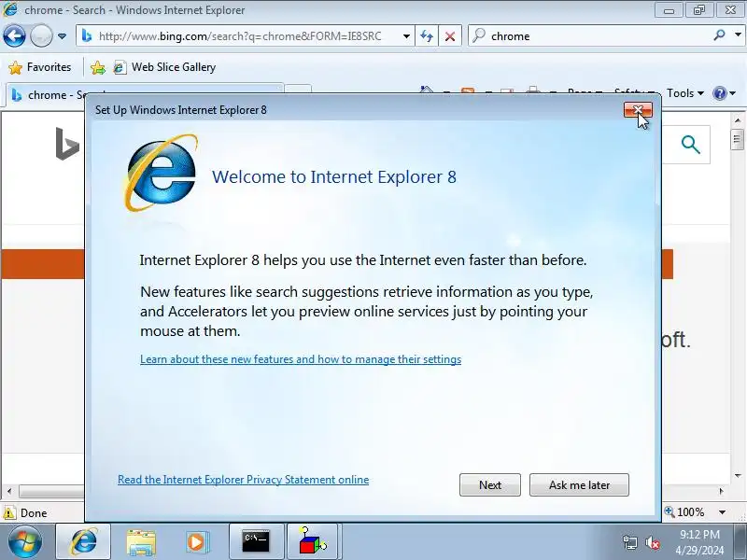Open the Windows Start button

[24, 541]
